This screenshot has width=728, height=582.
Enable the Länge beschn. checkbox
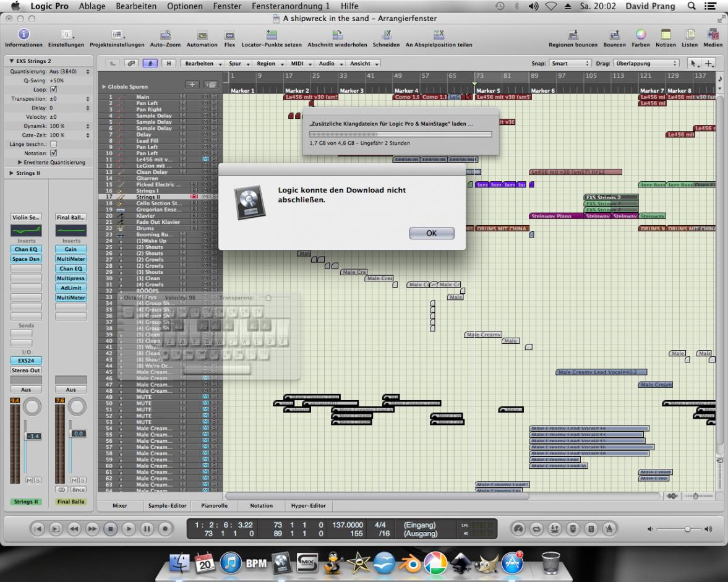pyautogui.click(x=53, y=144)
